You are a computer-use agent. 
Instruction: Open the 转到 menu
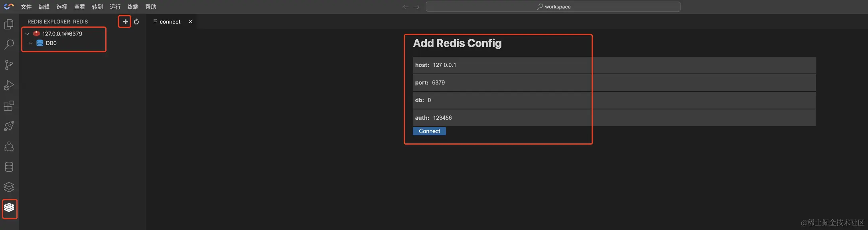tap(97, 7)
